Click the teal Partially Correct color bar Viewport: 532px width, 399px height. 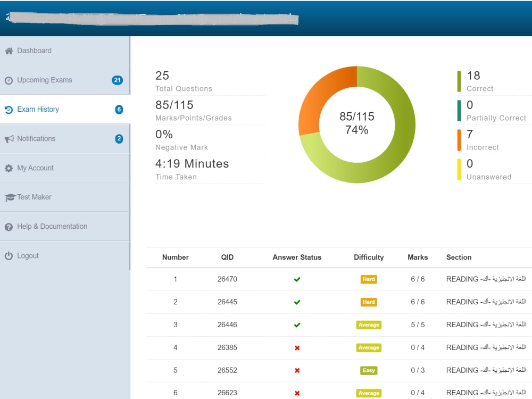point(459,111)
